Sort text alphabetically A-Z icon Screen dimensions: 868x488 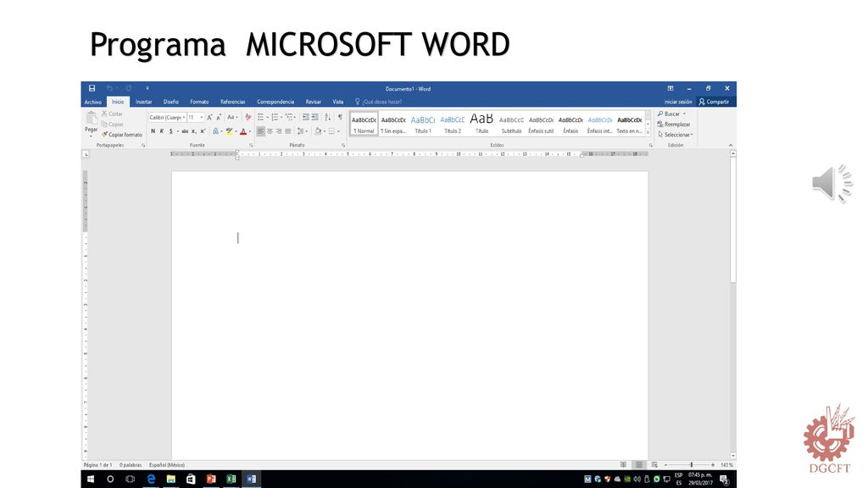point(327,117)
